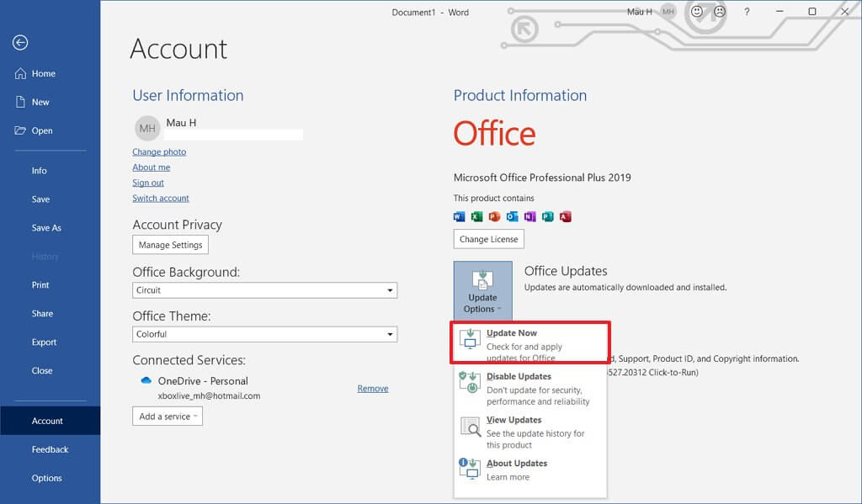The image size is (862, 504).
Task: Remove the OneDrive connected service
Action: [373, 388]
